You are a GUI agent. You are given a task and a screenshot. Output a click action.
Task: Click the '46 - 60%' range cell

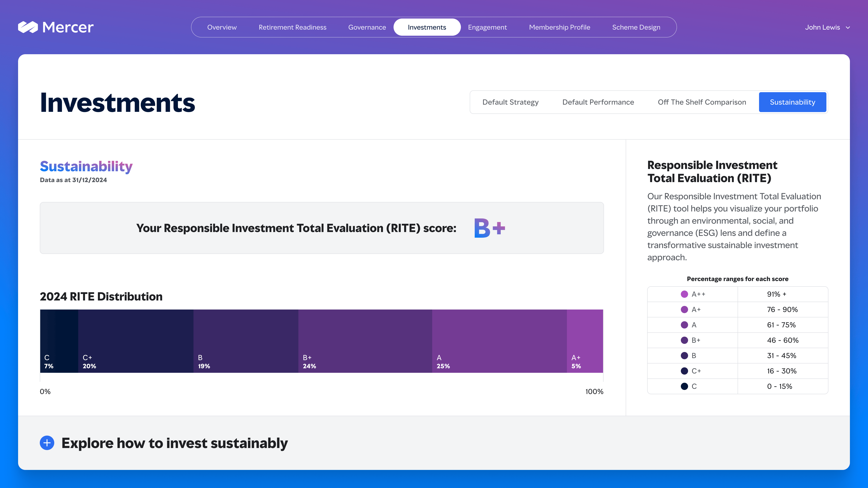click(x=783, y=340)
